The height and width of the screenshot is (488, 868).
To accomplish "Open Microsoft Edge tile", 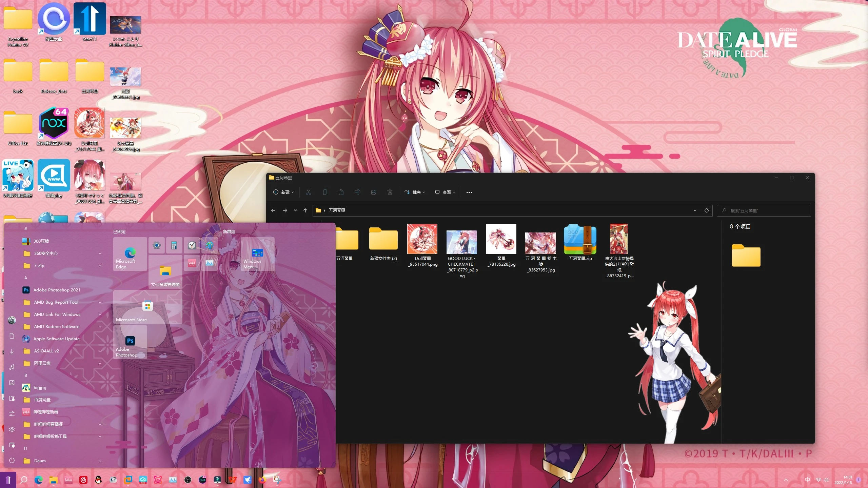I will coord(130,254).
